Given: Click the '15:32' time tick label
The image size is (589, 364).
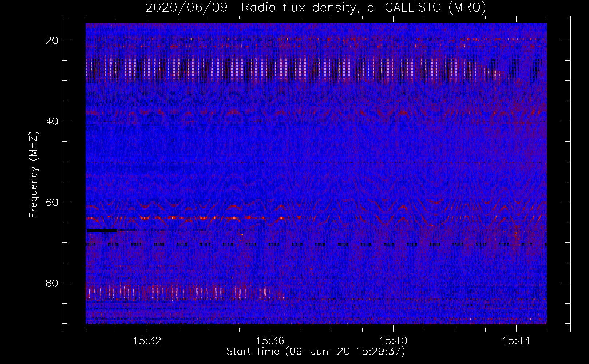Looking at the screenshot, I should (147, 341).
